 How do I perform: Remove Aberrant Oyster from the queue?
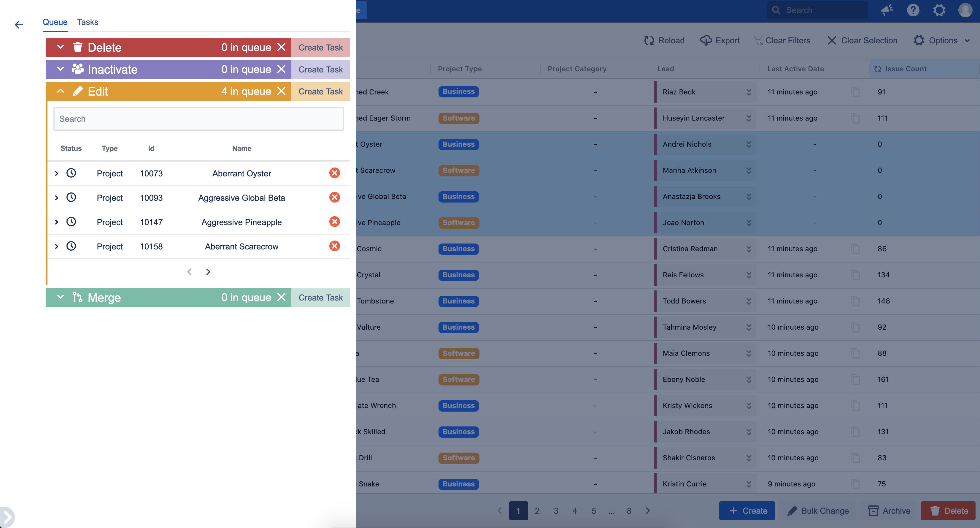point(334,173)
